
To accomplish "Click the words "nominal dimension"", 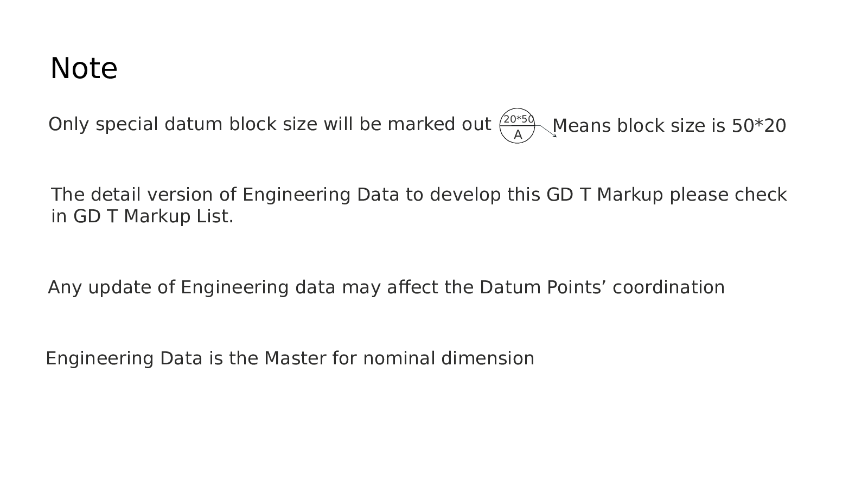I will click(x=448, y=358).
